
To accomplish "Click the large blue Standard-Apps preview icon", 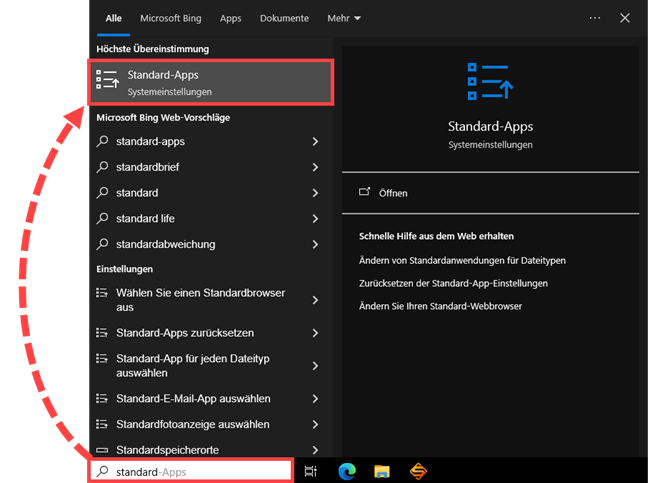I will [490, 81].
